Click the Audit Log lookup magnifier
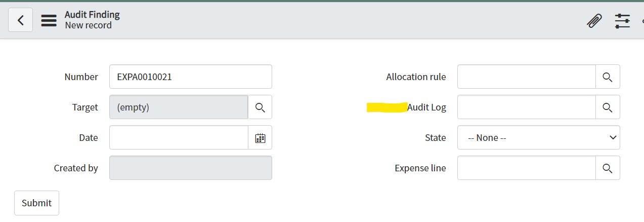Viewport: 644px width, 222px height. tap(608, 107)
